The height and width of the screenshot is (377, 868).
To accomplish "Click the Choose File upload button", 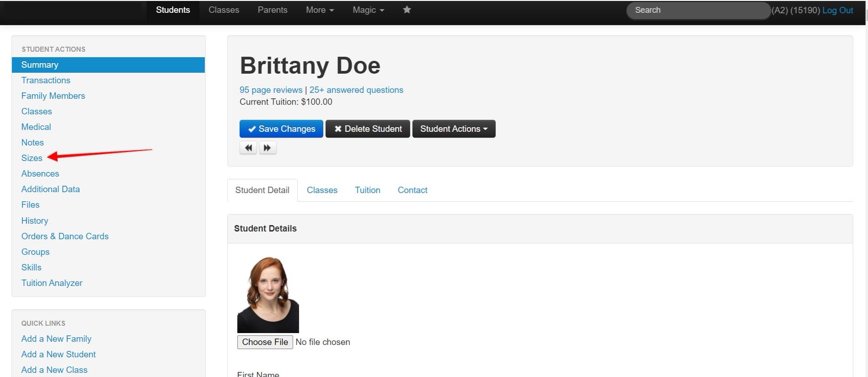I will 265,342.
